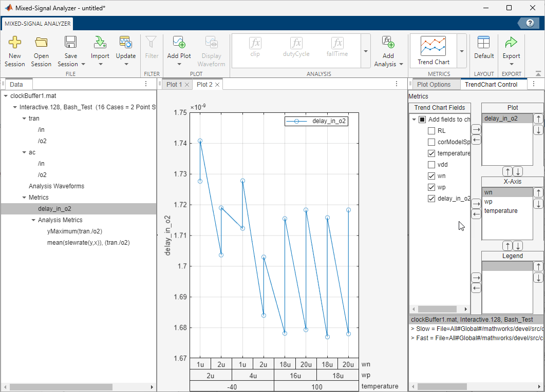This screenshot has height=392, width=545.
Task: Click the New Session icon
Action: [15, 43]
